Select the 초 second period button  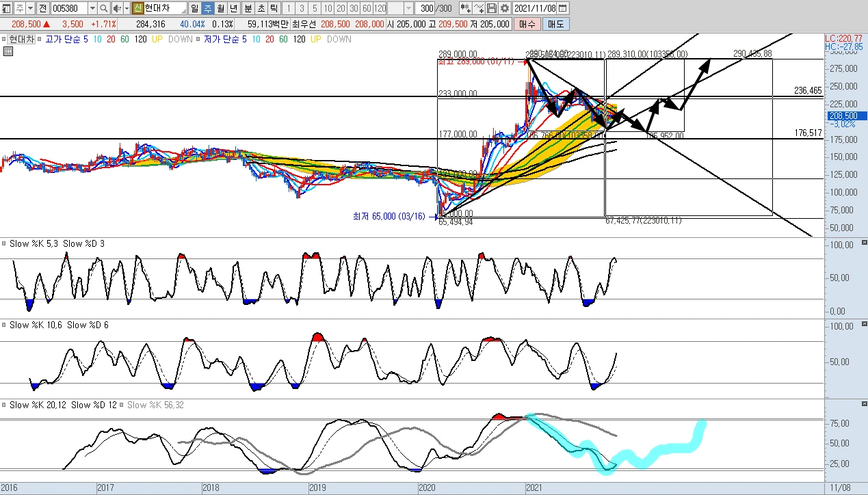[261, 8]
